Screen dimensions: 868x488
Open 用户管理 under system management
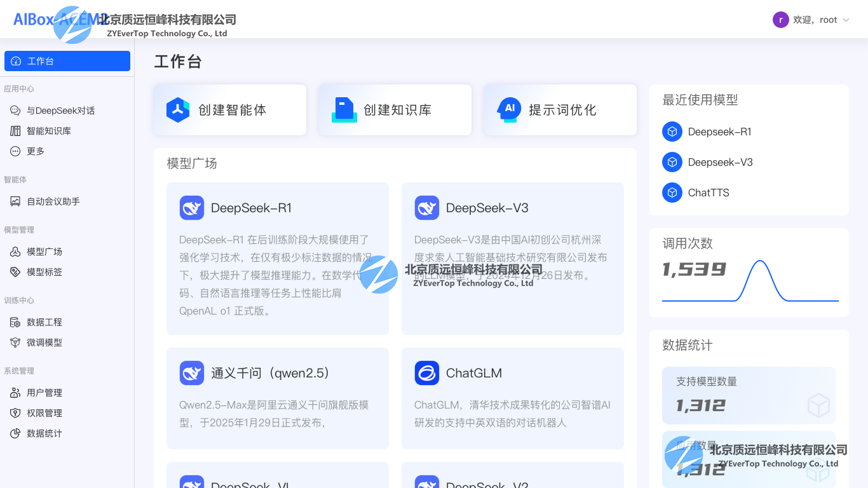pos(67,393)
